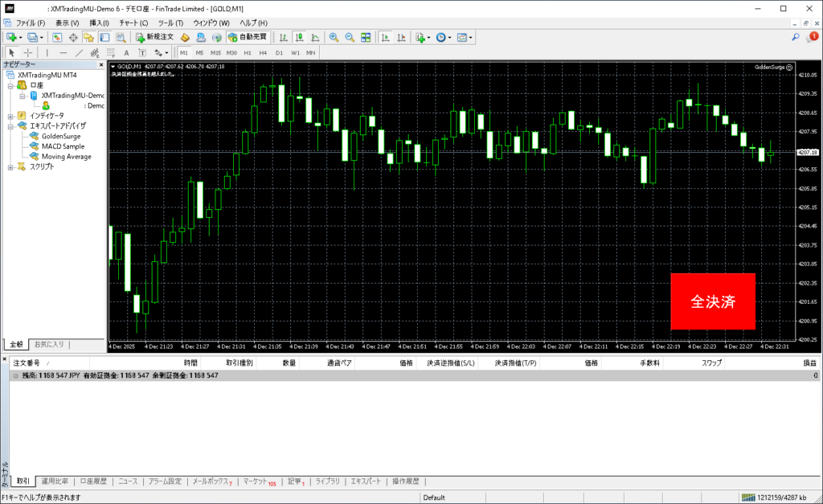This screenshot has width=823, height=504.
Task: Click the 新規注文 new order button
Action: 154,37
